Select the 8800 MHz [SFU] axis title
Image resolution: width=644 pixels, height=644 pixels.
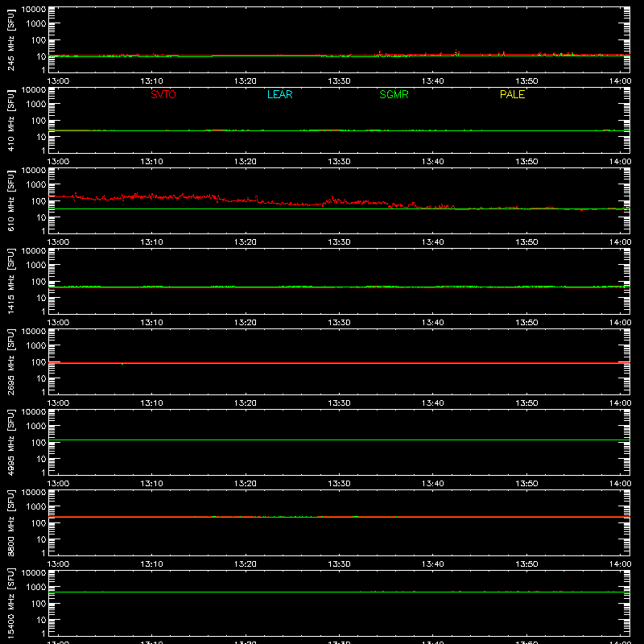pos(10,522)
